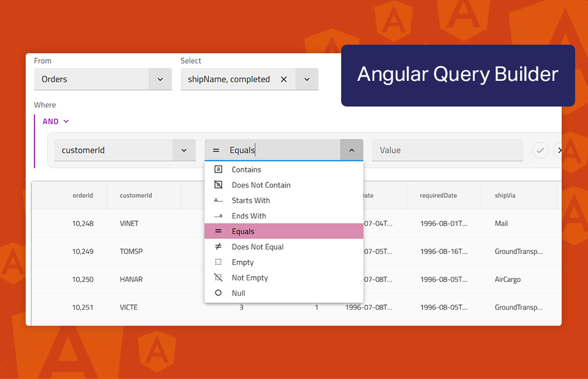This screenshot has height=379, width=588.
Task: Select the Starts With operator icon
Action: tap(218, 200)
